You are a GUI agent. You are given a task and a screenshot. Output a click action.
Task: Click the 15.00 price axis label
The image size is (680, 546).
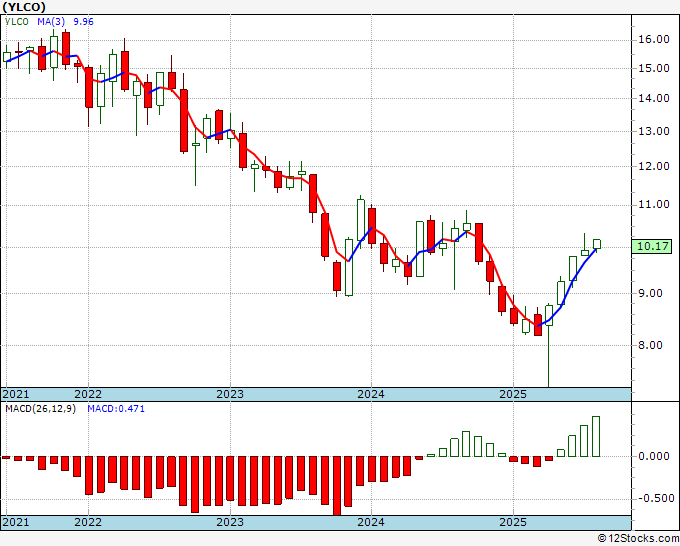[654, 69]
